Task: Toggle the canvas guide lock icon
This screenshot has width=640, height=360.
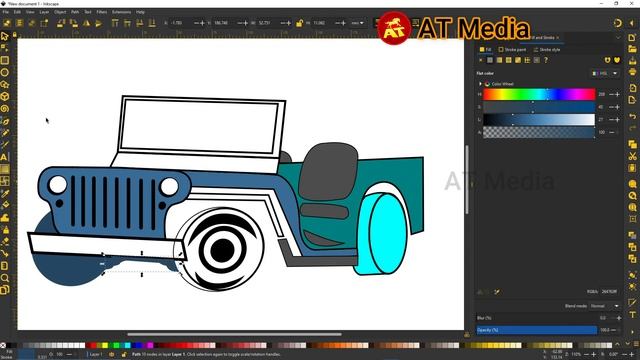Action: (x=14, y=35)
